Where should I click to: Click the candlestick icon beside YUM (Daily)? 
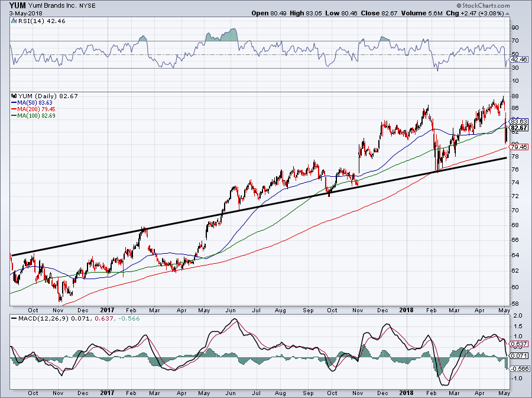[14, 96]
